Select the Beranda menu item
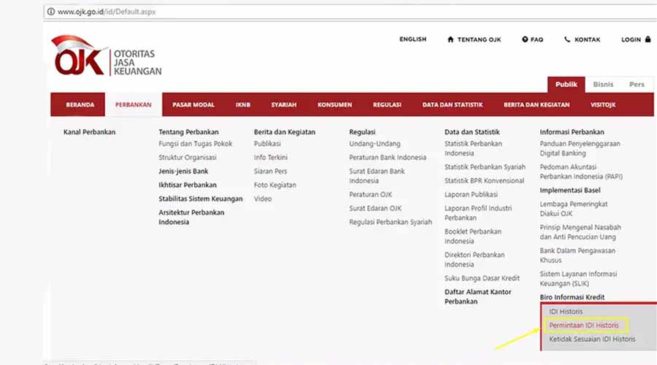This screenshot has width=657, height=365. click(80, 105)
